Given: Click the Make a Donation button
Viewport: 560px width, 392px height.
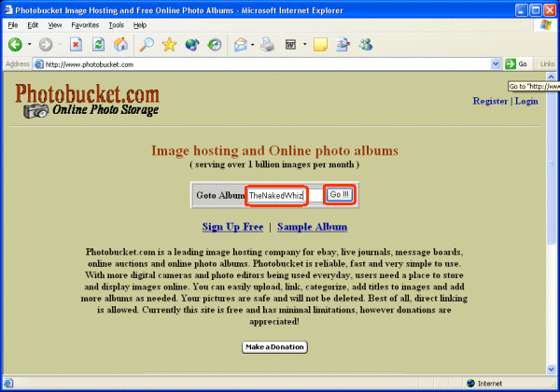Looking at the screenshot, I should [x=274, y=347].
